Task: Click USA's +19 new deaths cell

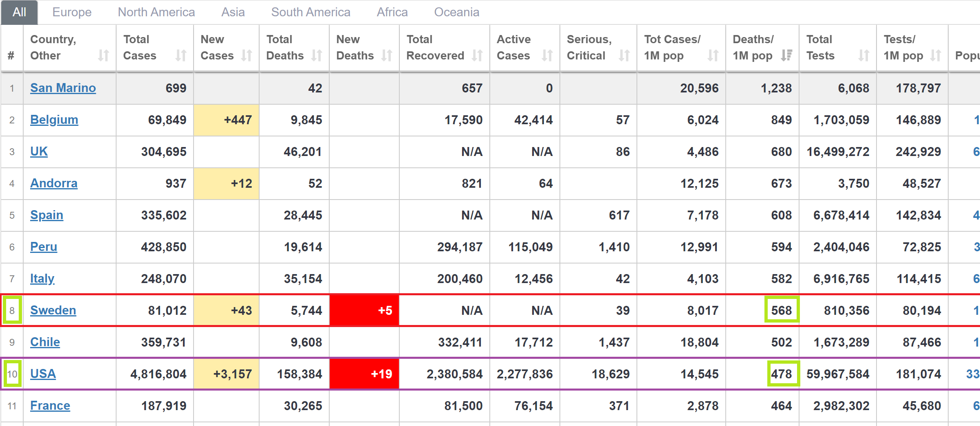Action: point(364,374)
